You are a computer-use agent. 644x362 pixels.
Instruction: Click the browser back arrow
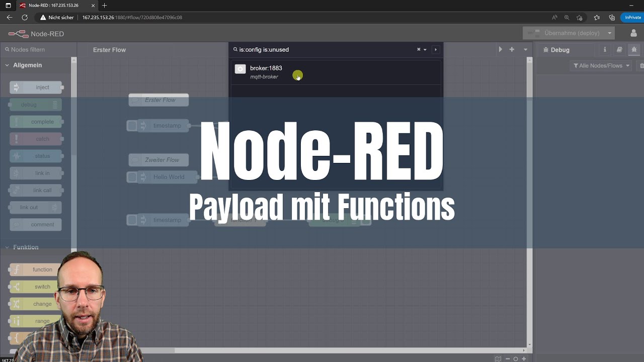10,17
